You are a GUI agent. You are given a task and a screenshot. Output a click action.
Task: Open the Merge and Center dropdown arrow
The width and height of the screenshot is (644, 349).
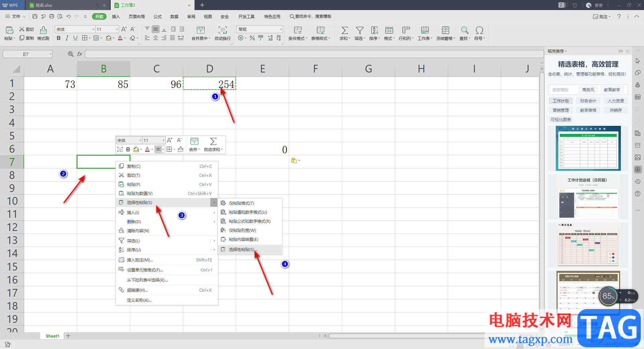(x=210, y=39)
